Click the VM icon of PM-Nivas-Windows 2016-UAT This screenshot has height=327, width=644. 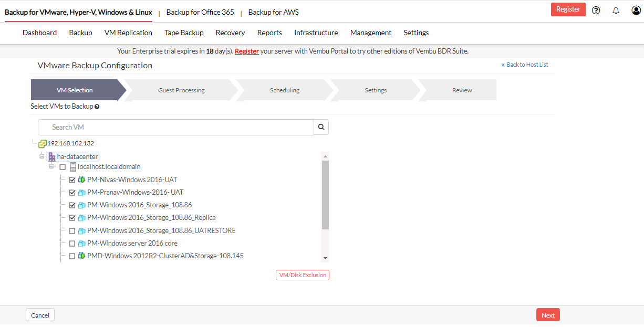coord(82,180)
